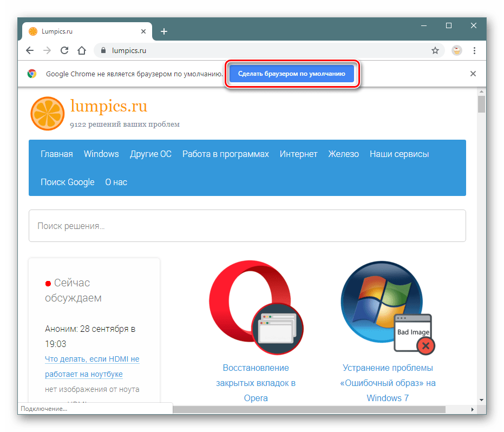The height and width of the screenshot is (432, 504).
Task: Open the Windows menu item
Action: pyautogui.click(x=101, y=154)
